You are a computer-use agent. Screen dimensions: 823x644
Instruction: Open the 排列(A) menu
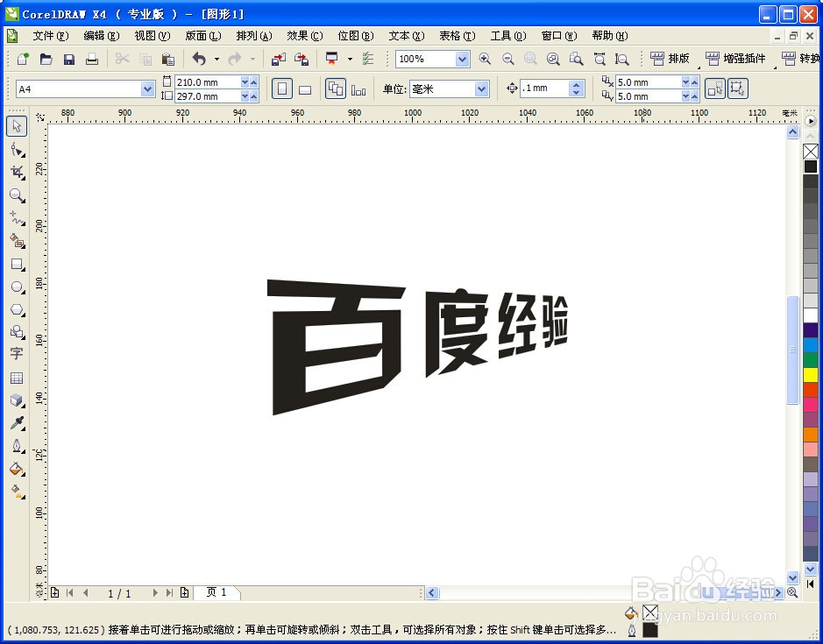click(x=254, y=36)
